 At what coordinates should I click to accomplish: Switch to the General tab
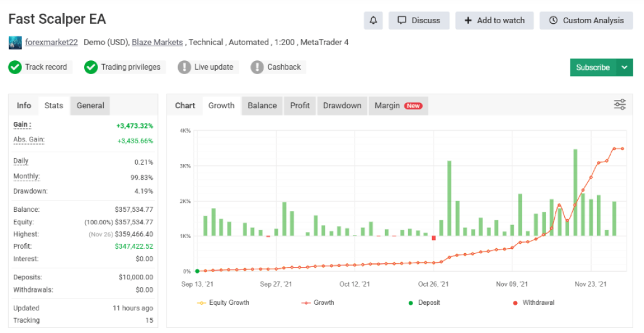(x=91, y=106)
